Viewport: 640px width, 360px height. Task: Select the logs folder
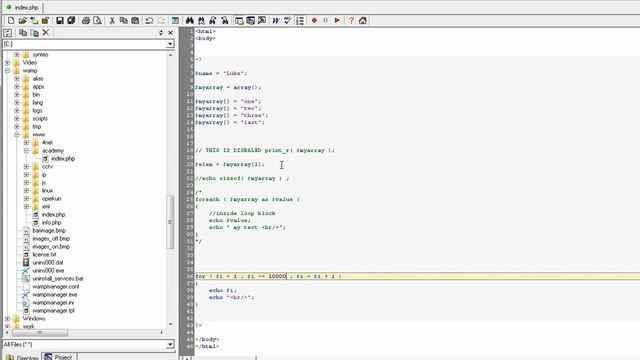tap(37, 111)
